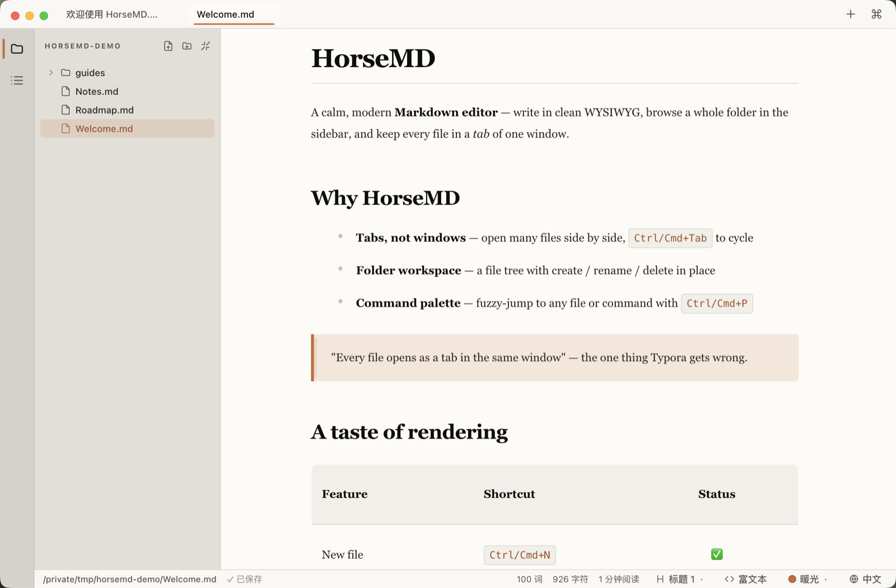Collapse all folders in the sidebar
Viewport: 896px width, 588px height.
pyautogui.click(x=206, y=46)
